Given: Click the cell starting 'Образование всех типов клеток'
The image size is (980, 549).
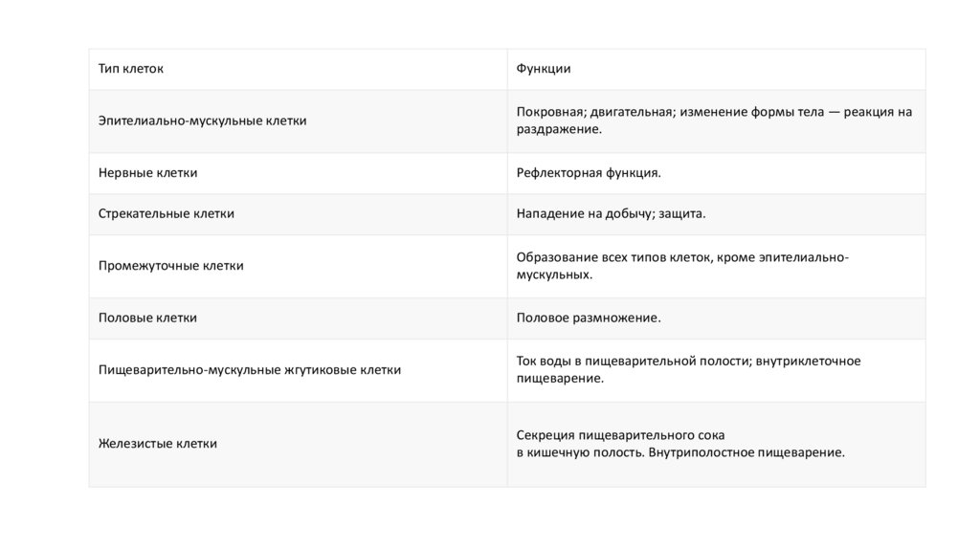Looking at the screenshot, I should [x=682, y=266].
